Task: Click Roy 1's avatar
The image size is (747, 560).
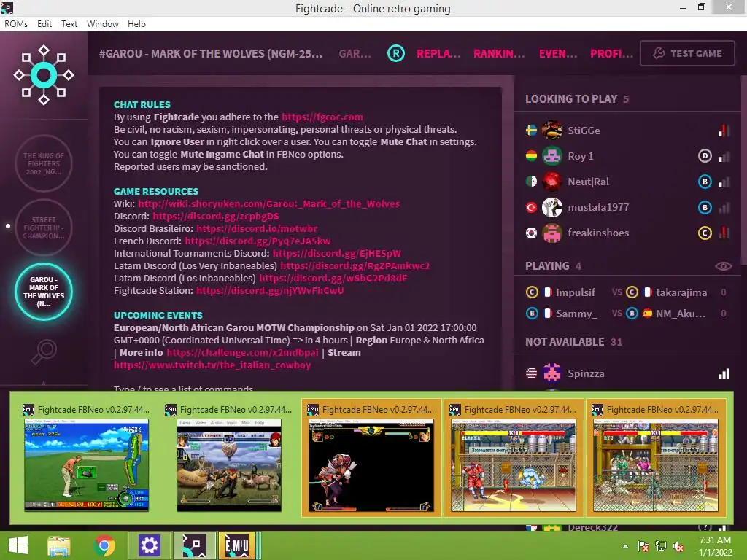Action: pos(552,156)
